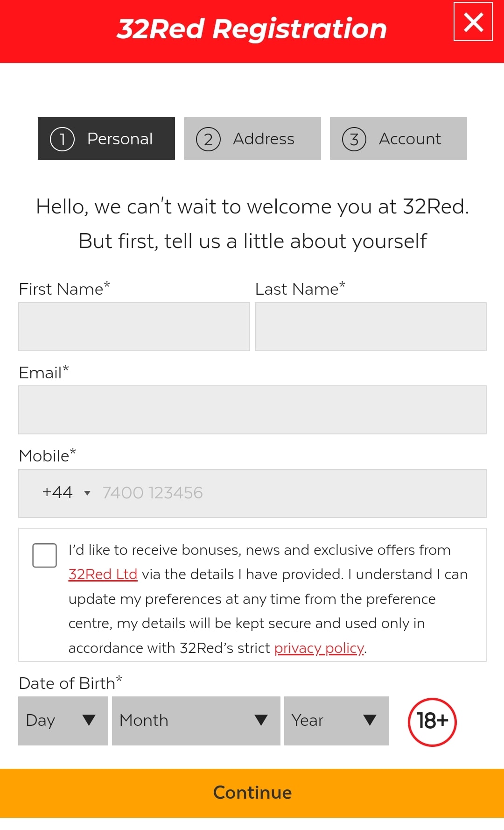Open the privacy policy link
The image size is (504, 830).
point(319,648)
